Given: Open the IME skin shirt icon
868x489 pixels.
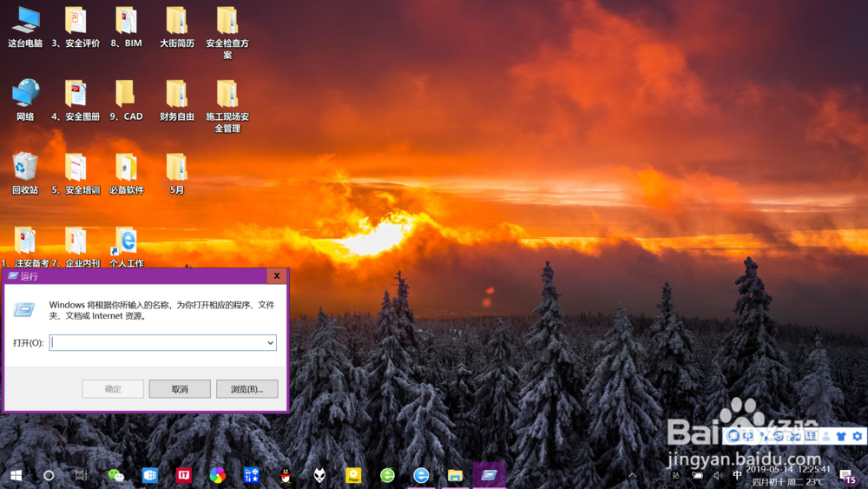Looking at the screenshot, I should pos(841,436).
